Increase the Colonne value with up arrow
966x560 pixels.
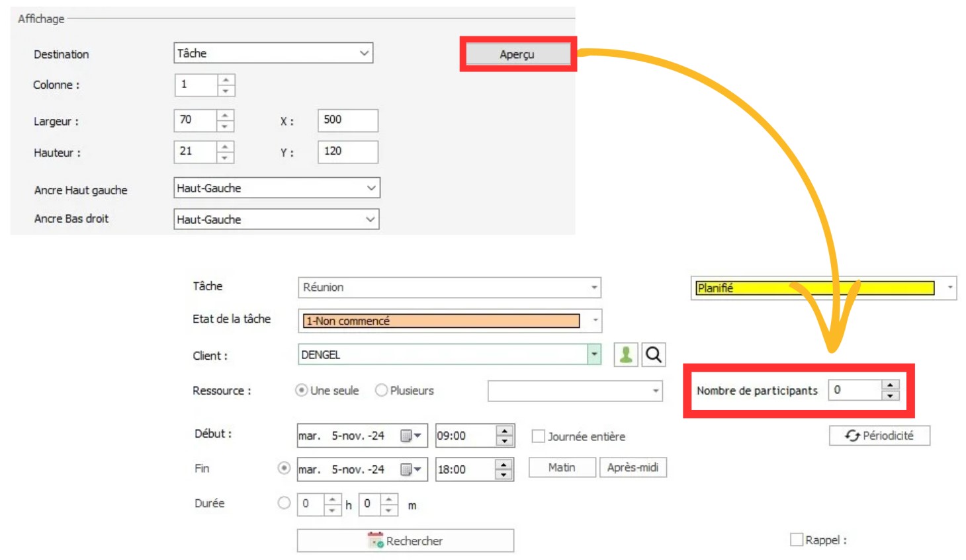tap(226, 79)
